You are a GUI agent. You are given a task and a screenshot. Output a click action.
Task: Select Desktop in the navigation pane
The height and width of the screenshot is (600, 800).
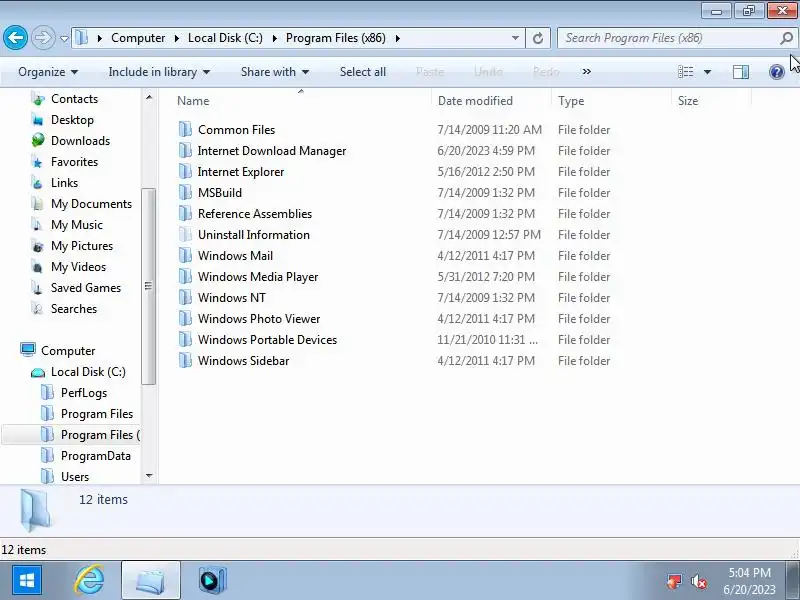click(72, 120)
